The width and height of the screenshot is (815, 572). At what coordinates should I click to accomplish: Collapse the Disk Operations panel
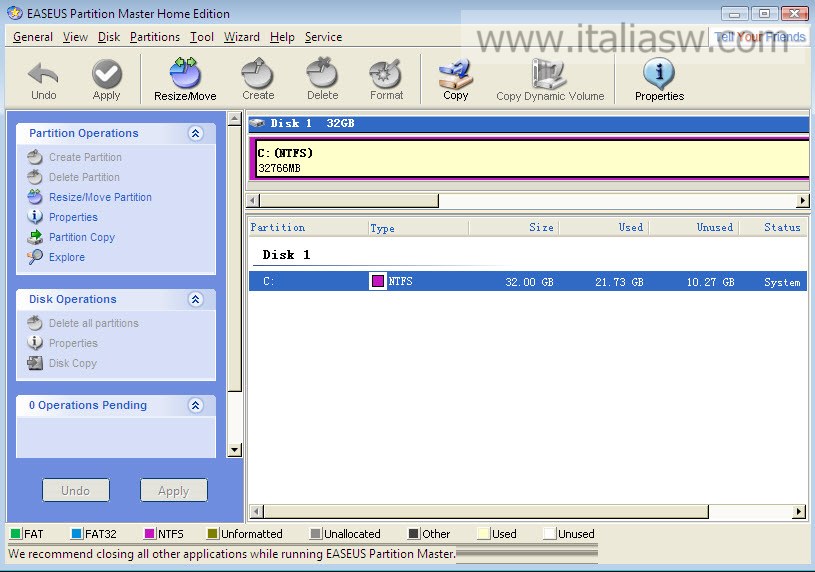coord(195,300)
